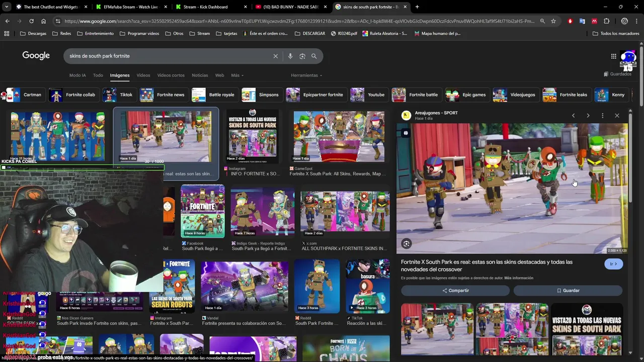Image resolution: width=644 pixels, height=362 pixels.
Task: Bookmark this page with the star icon
Action: (x=553, y=21)
